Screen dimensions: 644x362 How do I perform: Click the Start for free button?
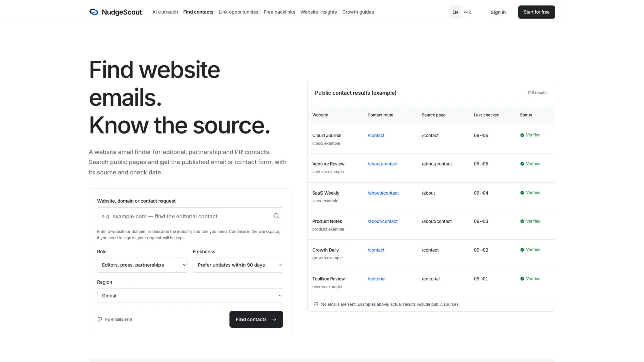tap(537, 12)
